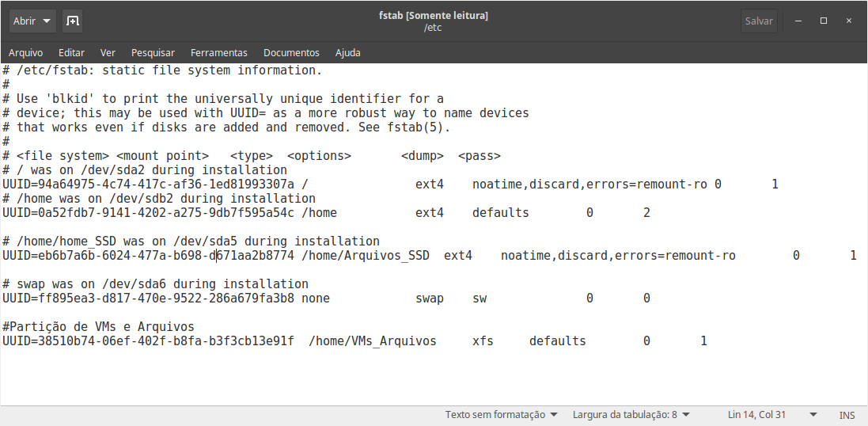Close the fstab window
Screen dimensions: 868x426
tap(849, 21)
